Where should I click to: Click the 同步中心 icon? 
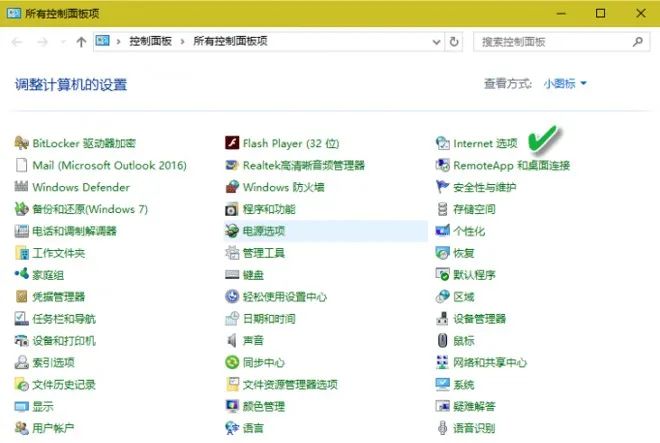click(232, 362)
